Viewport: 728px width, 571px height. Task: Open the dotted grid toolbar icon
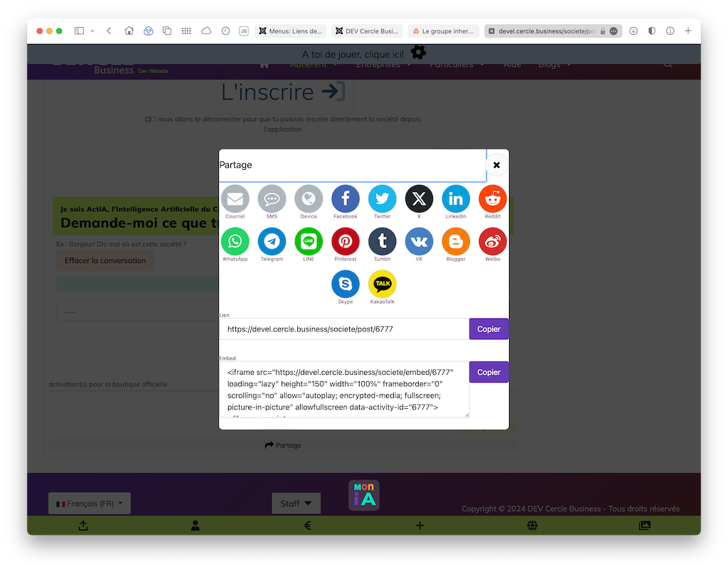[186, 31]
